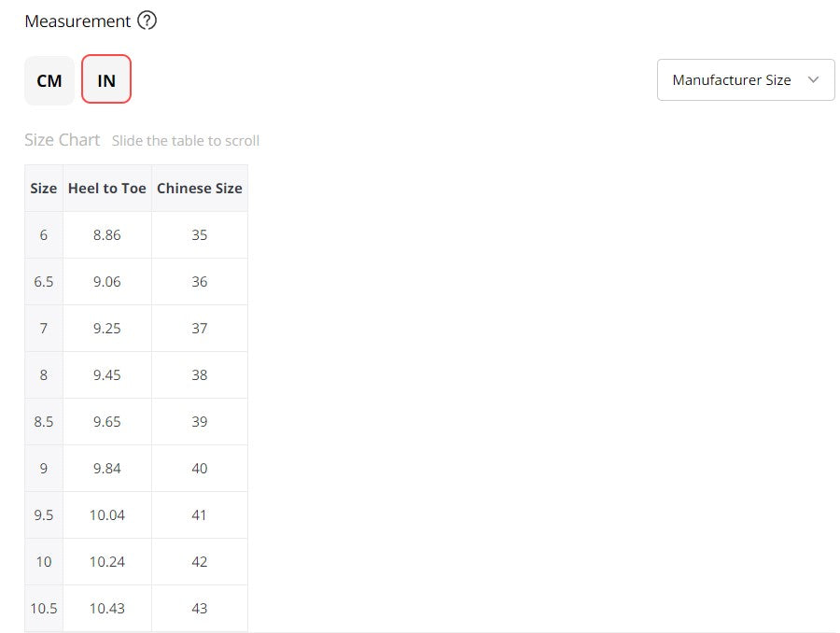Click the 10.43 heel to toe value
The image size is (840, 633).
point(107,609)
